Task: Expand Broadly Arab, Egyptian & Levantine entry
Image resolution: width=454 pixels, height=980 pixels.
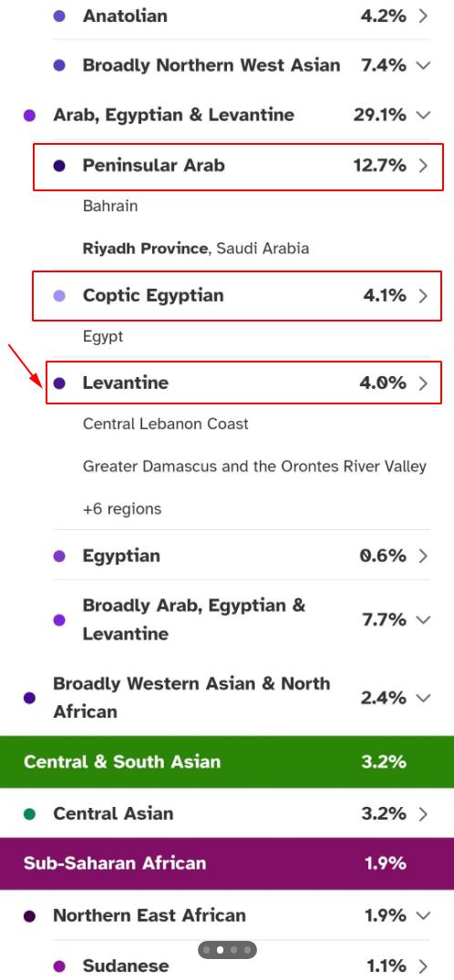Action: 423,620
